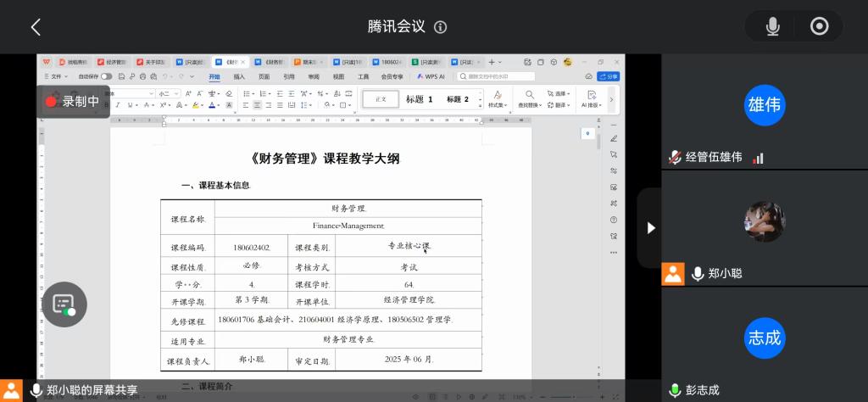Screen dimensions: 868x402
Task: Click the record circle button at top right
Action: click(x=819, y=26)
